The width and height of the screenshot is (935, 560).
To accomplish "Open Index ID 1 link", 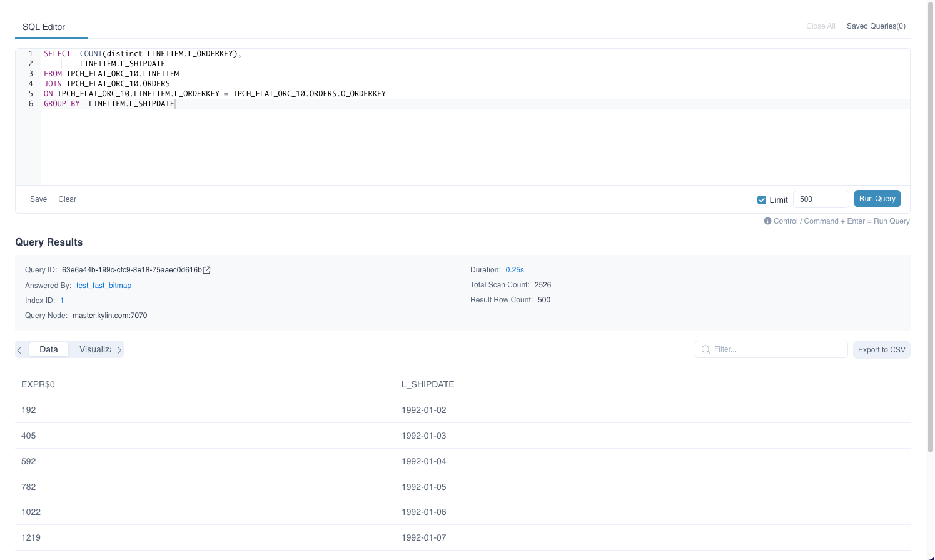I will coord(62,301).
